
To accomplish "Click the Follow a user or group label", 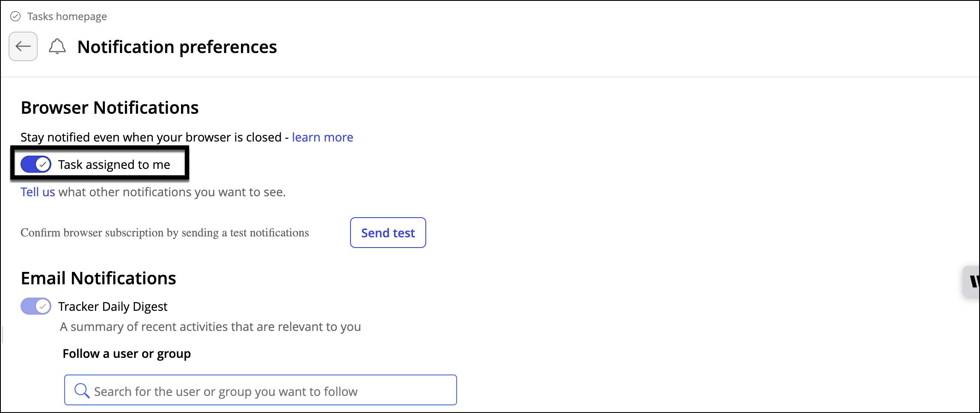I will (127, 354).
